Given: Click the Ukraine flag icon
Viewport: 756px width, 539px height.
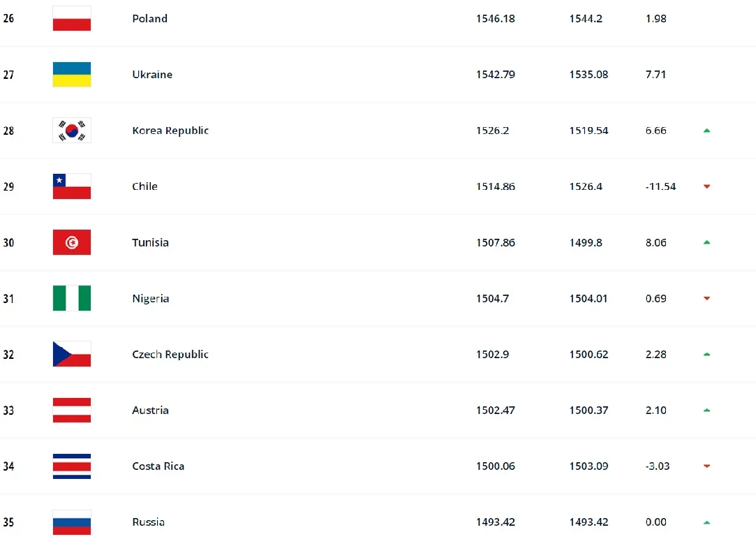Looking at the screenshot, I should [x=71, y=75].
